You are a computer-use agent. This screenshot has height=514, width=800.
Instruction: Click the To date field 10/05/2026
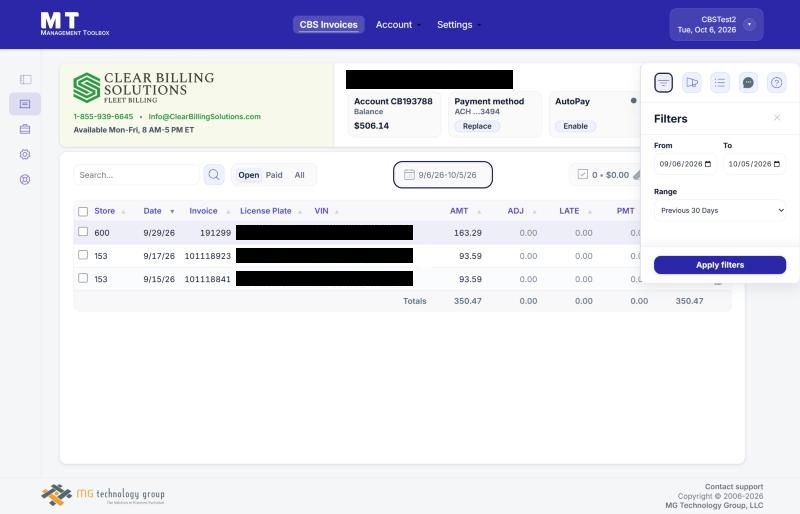tap(754, 164)
